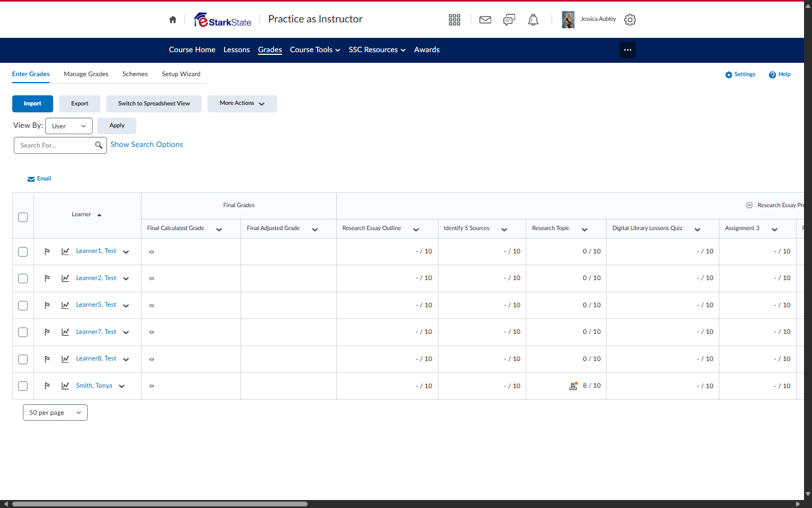812x508 pixels.
Task: Tick the select-all learners checkbox
Action: point(23,217)
